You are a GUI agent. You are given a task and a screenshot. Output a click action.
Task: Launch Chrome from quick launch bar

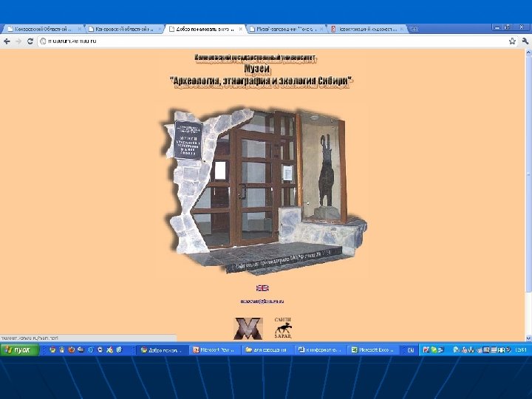tap(52, 349)
